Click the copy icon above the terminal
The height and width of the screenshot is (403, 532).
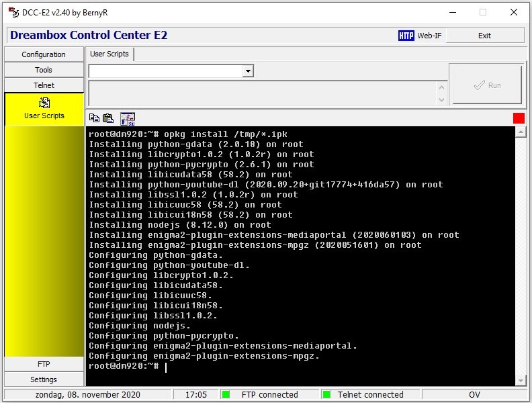(94, 118)
